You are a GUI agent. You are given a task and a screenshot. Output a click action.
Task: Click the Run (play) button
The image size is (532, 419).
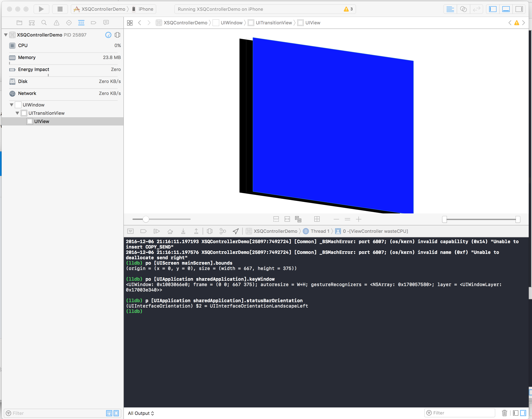[x=41, y=9]
